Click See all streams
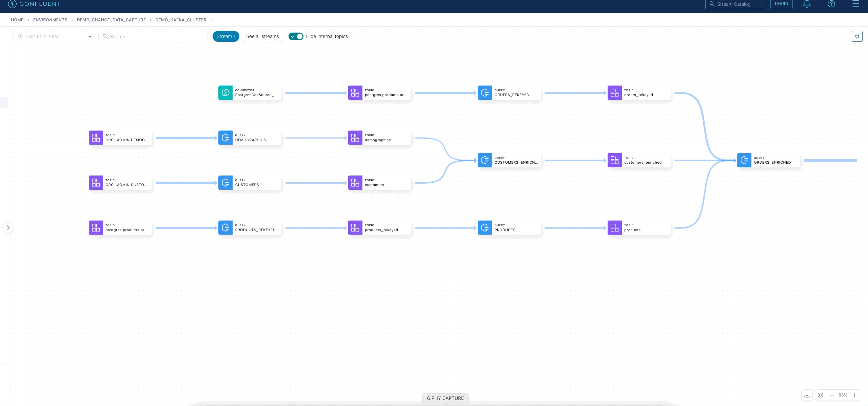 [262, 36]
